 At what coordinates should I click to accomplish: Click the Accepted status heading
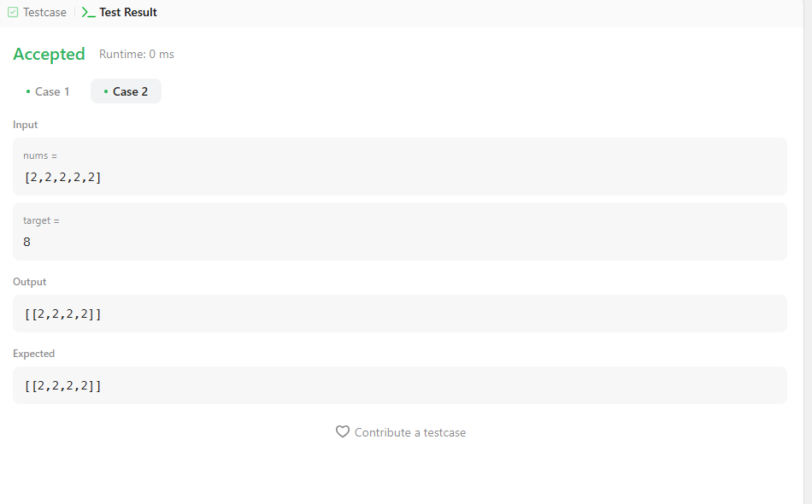[x=50, y=55]
